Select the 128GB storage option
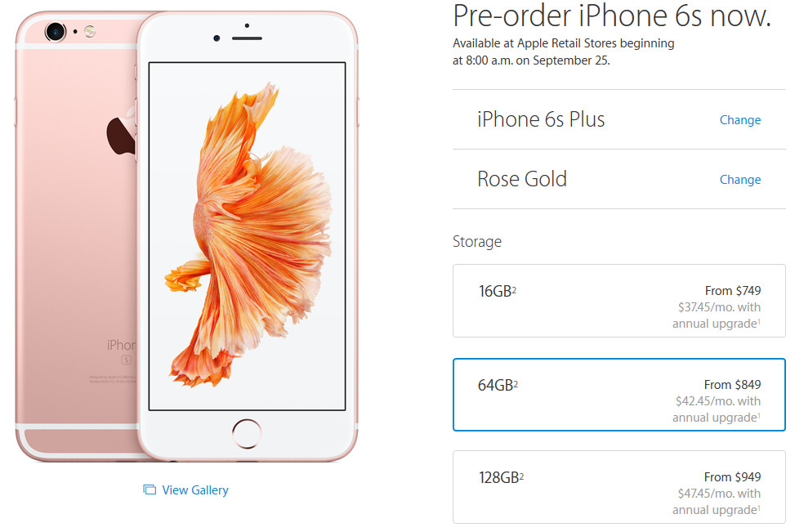This screenshot has width=804, height=532. coord(619,487)
